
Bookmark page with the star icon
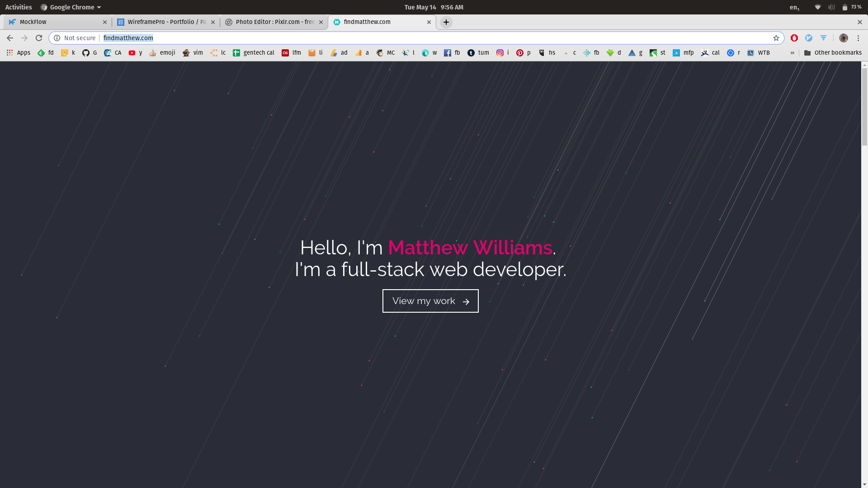pyautogui.click(x=776, y=38)
